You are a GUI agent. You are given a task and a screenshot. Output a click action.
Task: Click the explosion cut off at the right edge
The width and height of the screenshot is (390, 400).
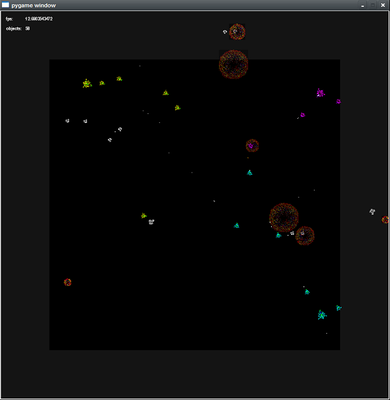[x=386, y=219]
